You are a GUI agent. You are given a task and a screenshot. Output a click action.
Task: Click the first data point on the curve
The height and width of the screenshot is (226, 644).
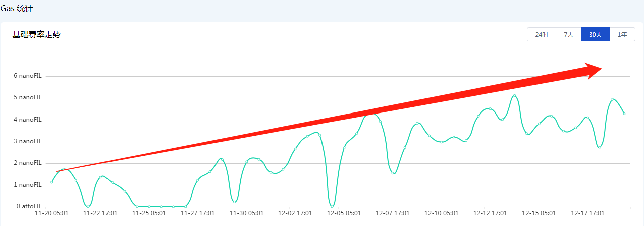pyautogui.click(x=52, y=182)
